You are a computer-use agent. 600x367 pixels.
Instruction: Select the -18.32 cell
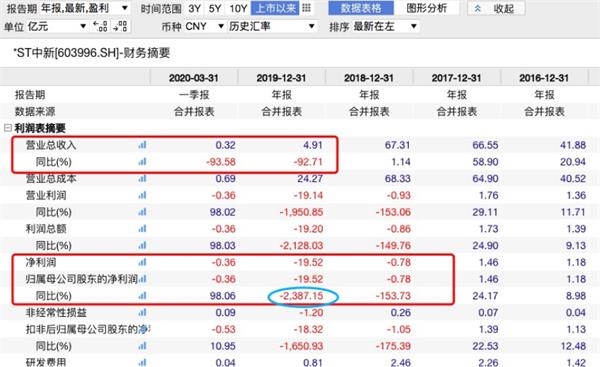pyautogui.click(x=308, y=329)
